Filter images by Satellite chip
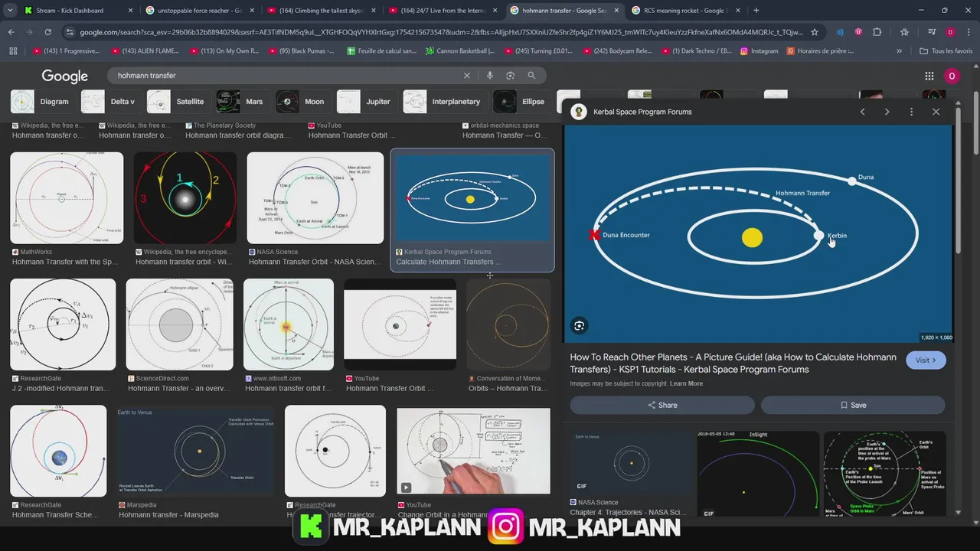 click(178, 102)
